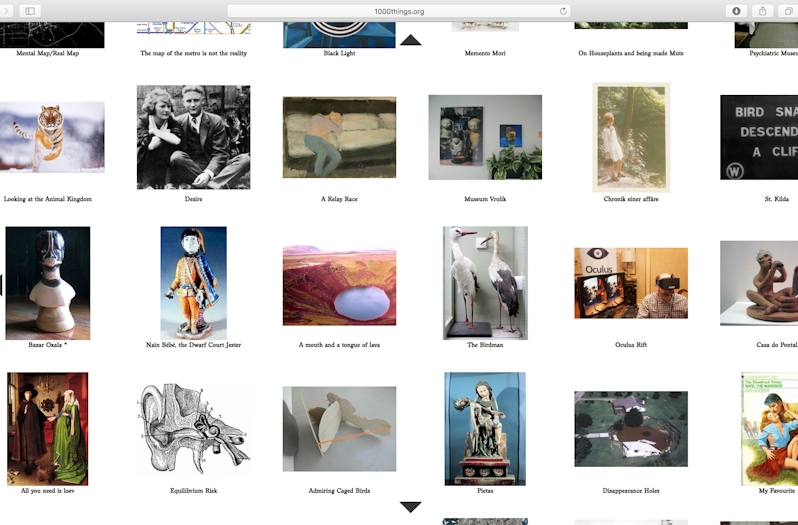Open the 'Oculus Rift' image
Image resolution: width=798 pixels, height=525 pixels.
(631, 283)
